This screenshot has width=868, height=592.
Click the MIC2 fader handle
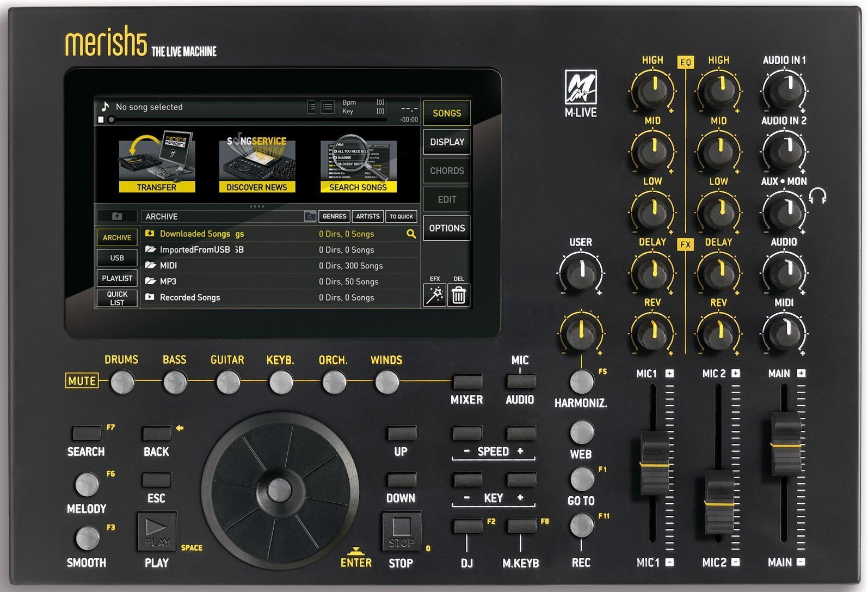coord(719,503)
